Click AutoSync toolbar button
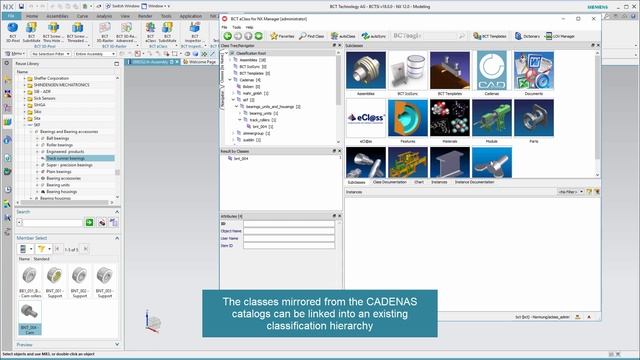640x360 pixels. (x=373, y=36)
